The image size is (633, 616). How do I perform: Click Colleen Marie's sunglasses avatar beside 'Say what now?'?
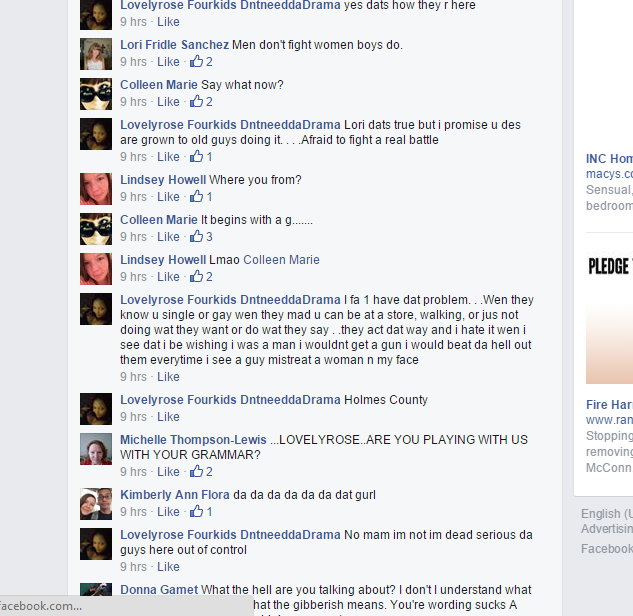click(96, 94)
